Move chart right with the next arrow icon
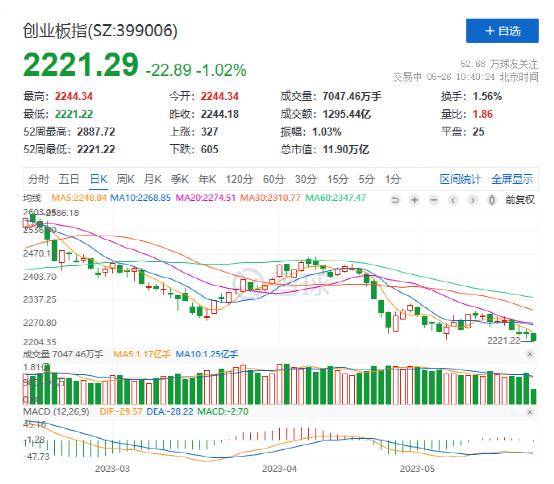Image resolution: width=554 pixels, height=484 pixels. click(472, 200)
